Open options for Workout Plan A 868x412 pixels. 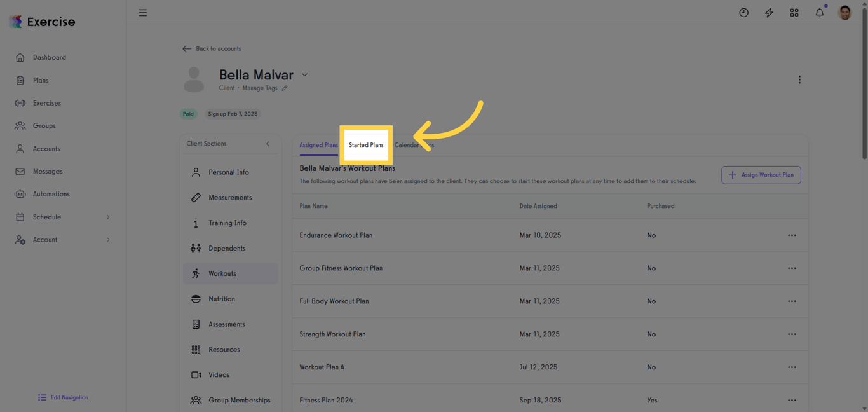coord(792,367)
